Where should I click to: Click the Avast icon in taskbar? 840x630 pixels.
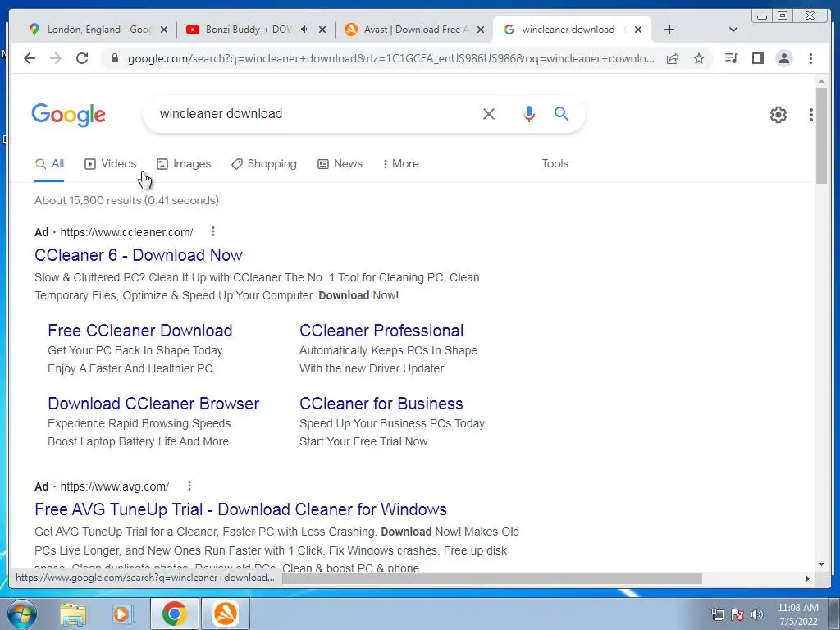tap(226, 614)
